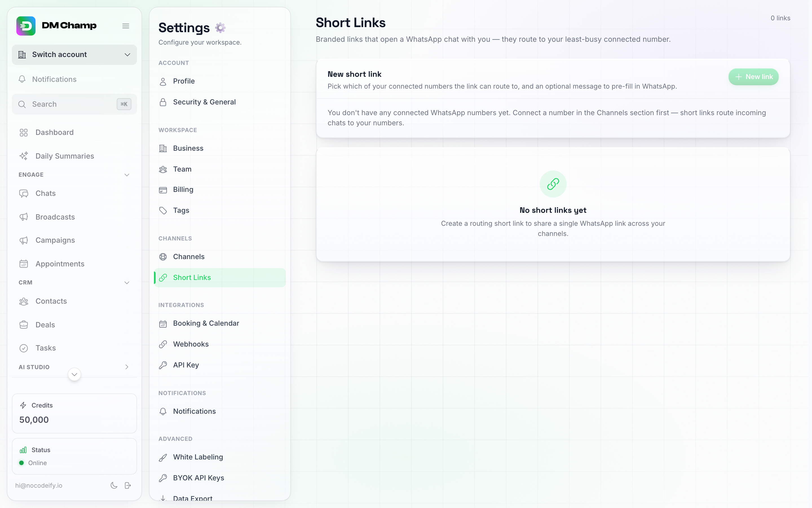Open Contacts in CRM
Screen dimensions: 812x508
coord(74,301)
